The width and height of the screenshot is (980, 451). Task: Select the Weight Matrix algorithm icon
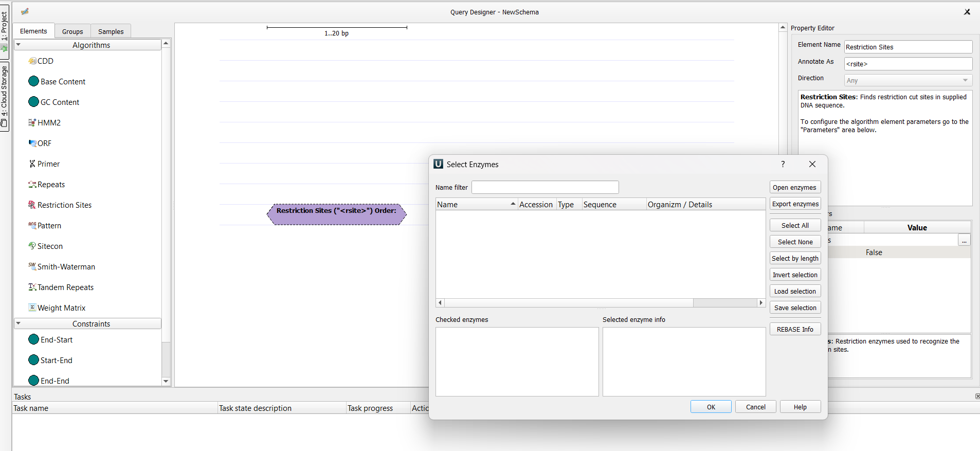coord(32,308)
